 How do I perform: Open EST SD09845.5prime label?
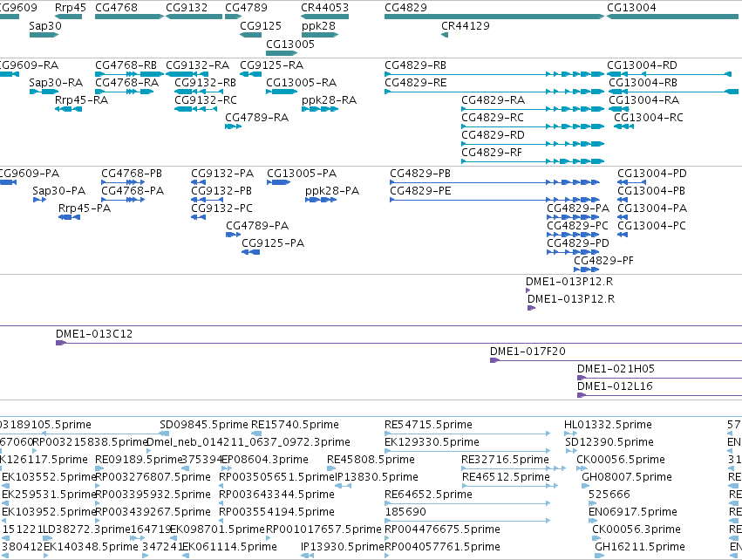[204, 425]
